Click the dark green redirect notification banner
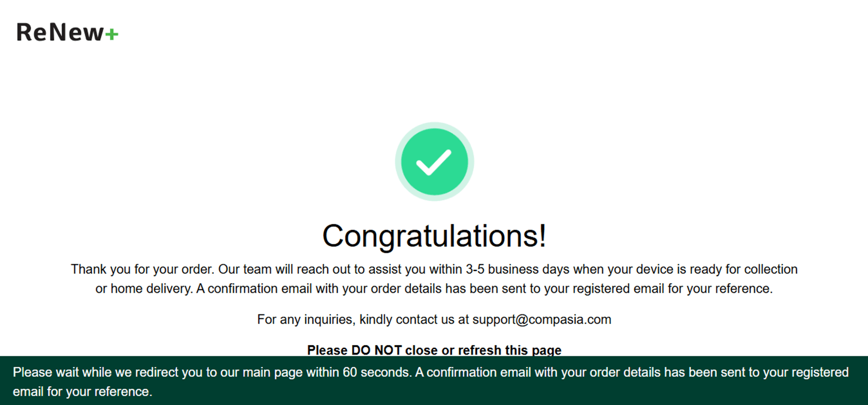 point(434,381)
